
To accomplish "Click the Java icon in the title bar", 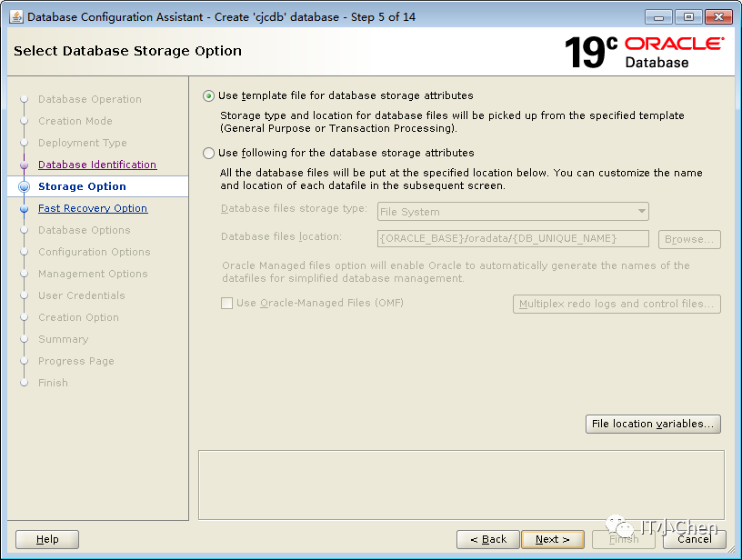I will [x=16, y=17].
